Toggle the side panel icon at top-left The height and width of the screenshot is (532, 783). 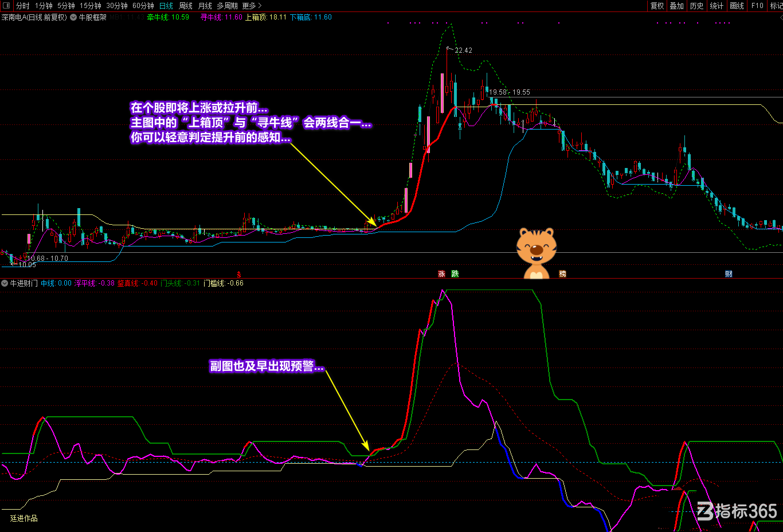pos(6,6)
